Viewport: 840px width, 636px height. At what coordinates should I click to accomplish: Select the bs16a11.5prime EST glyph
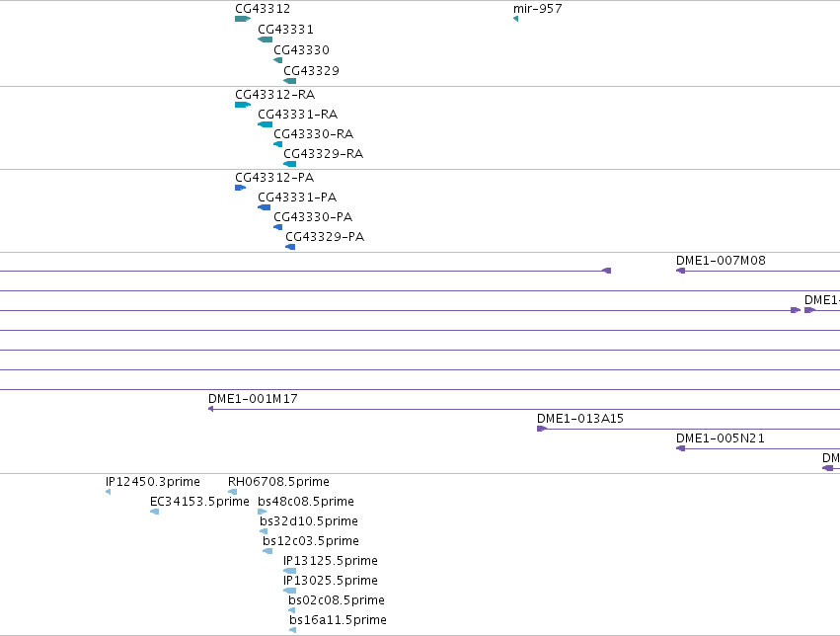click(x=292, y=630)
